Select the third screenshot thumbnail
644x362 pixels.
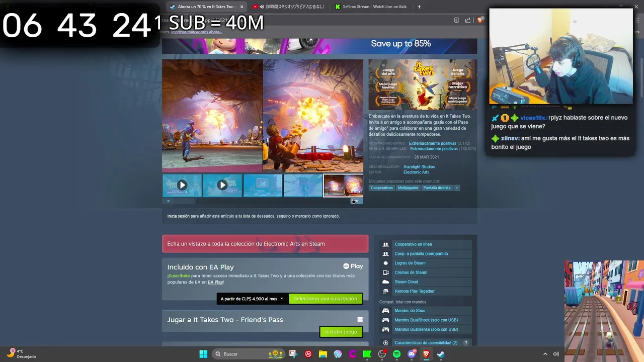tap(263, 185)
